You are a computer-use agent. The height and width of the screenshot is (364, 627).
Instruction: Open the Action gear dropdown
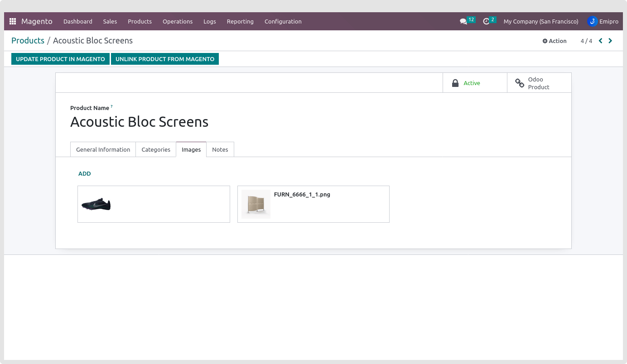pos(555,41)
